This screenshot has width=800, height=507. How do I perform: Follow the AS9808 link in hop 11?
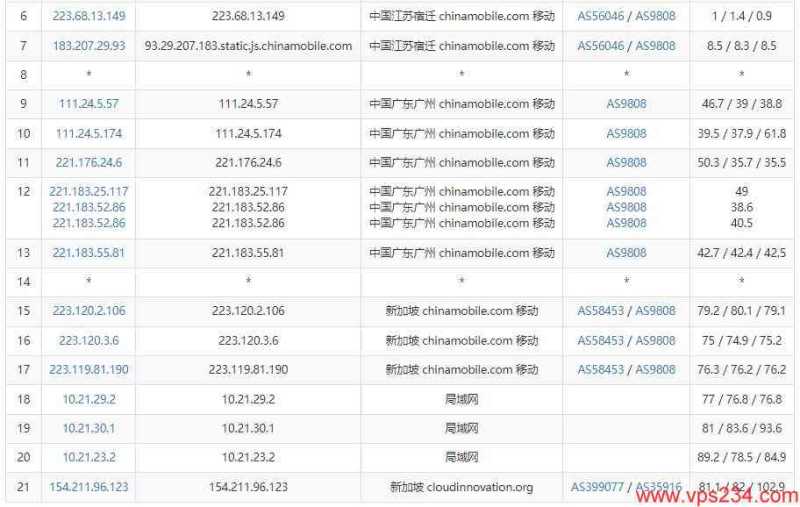click(x=626, y=162)
